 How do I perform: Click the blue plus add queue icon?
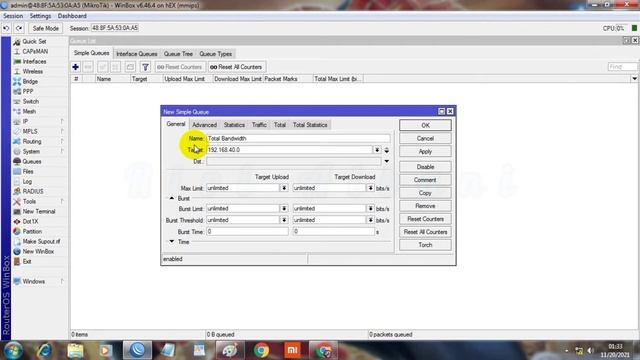click(x=76, y=67)
